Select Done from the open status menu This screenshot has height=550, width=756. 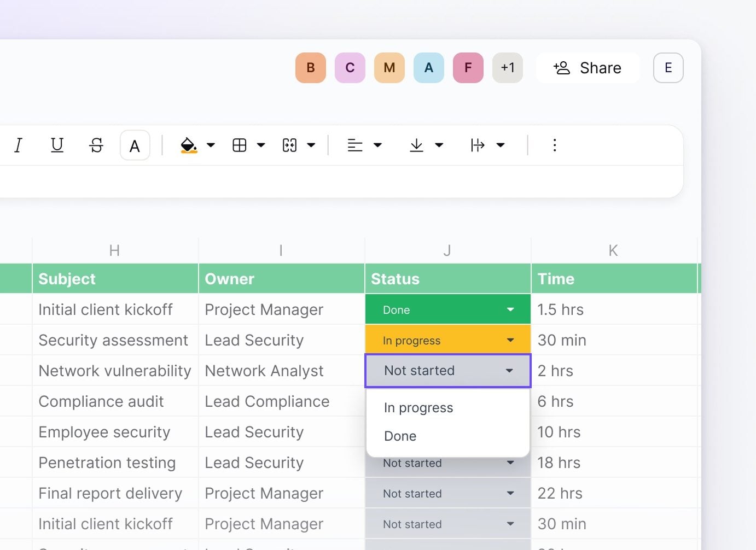pos(400,436)
